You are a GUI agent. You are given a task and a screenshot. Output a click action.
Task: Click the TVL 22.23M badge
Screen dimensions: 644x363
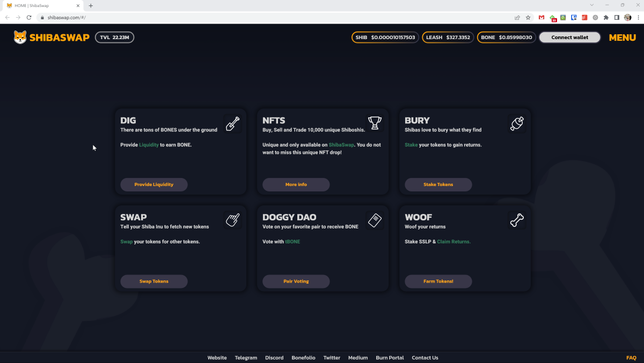click(x=115, y=38)
